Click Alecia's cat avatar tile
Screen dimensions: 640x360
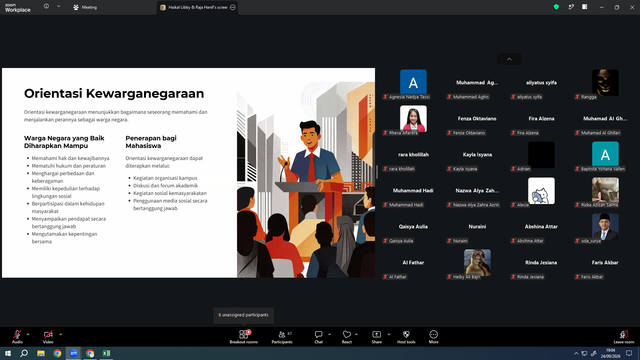[x=541, y=192]
